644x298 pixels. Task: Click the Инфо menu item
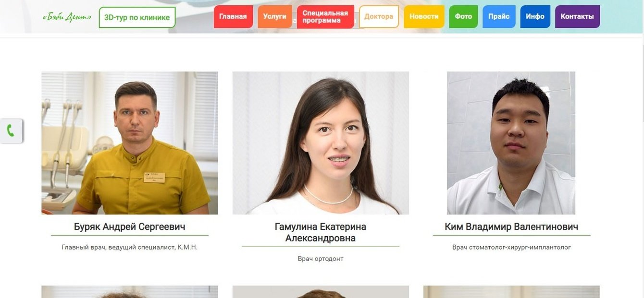tap(535, 17)
